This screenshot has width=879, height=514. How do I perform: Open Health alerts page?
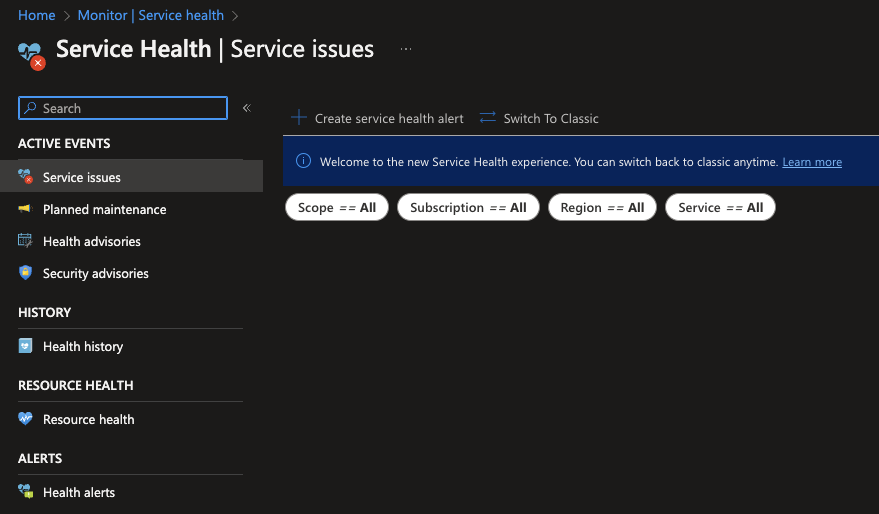click(x=79, y=492)
